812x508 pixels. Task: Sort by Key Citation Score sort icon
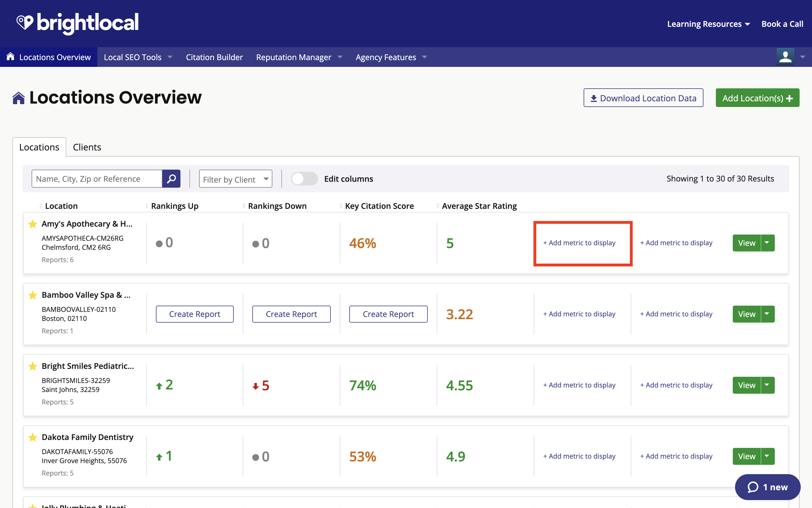(x=341, y=206)
